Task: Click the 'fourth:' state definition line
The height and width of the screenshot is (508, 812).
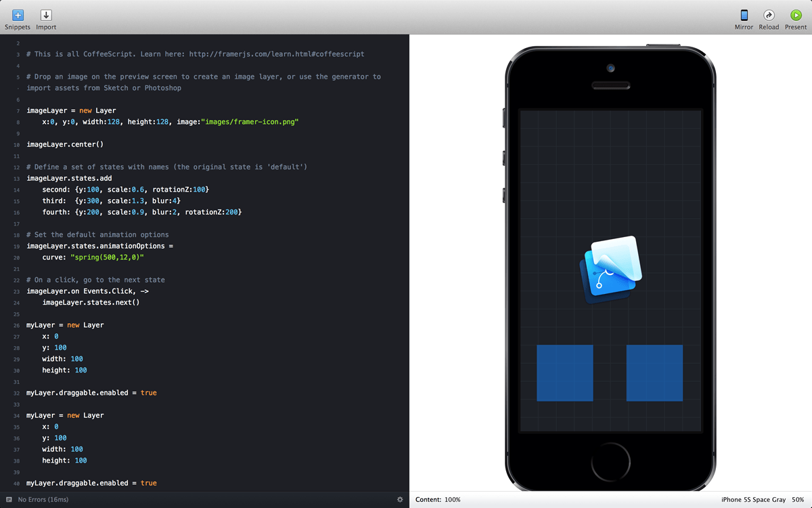Action: click(142, 212)
